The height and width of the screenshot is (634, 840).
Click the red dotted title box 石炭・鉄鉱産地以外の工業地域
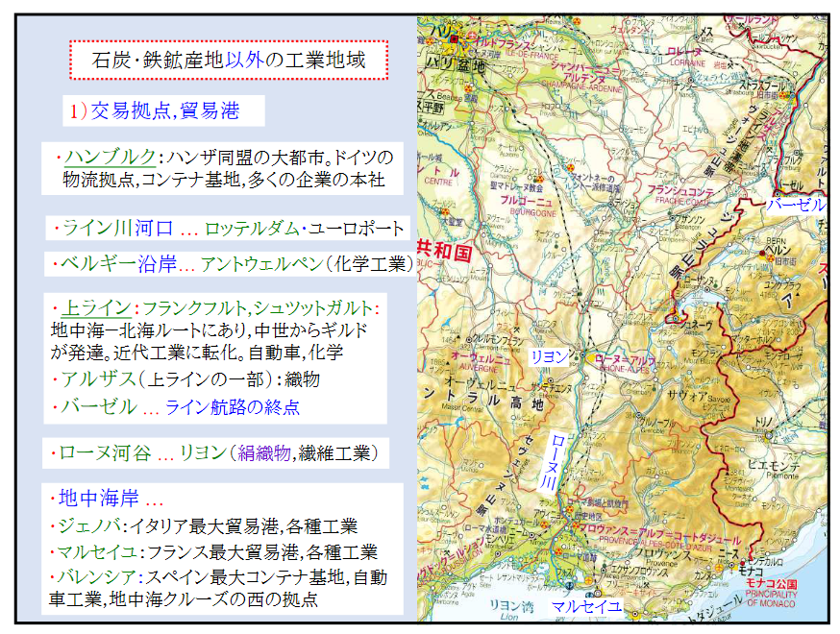228,60
